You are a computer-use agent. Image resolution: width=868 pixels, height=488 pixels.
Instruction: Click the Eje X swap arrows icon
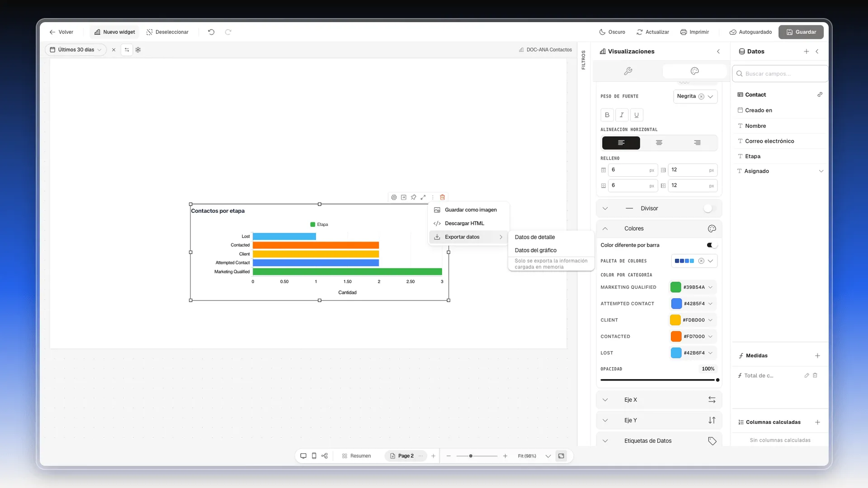click(x=712, y=400)
